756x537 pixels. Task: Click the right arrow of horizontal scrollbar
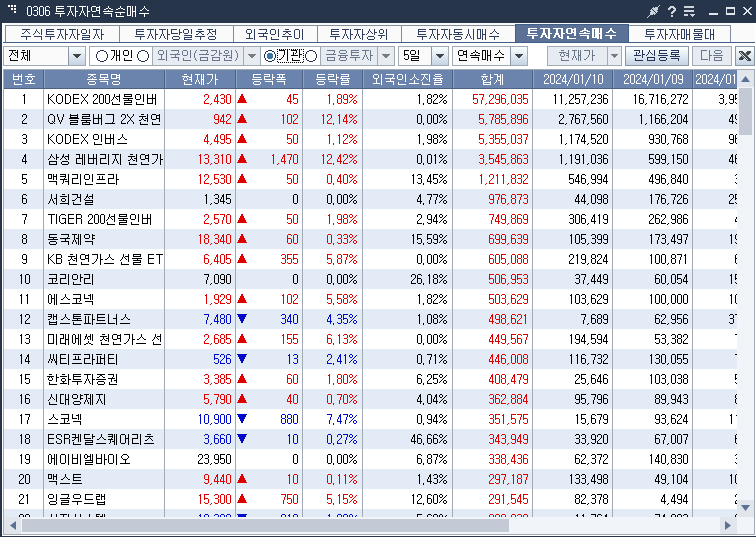point(728,525)
